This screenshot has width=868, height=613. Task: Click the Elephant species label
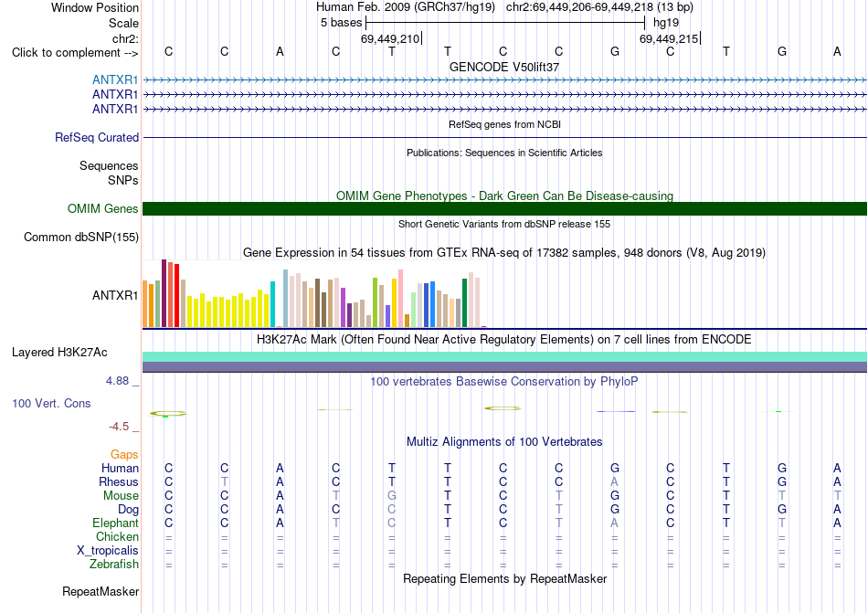click(116, 523)
